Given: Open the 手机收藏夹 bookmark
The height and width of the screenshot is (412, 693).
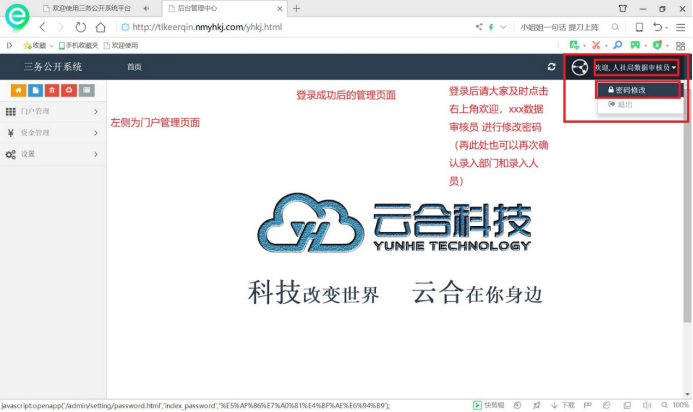Looking at the screenshot, I should (79, 45).
